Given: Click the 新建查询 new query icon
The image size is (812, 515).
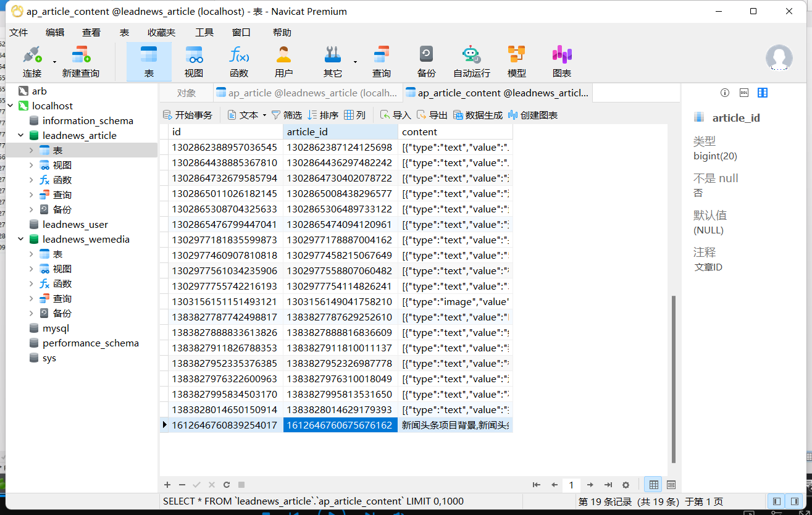Looking at the screenshot, I should point(81,62).
